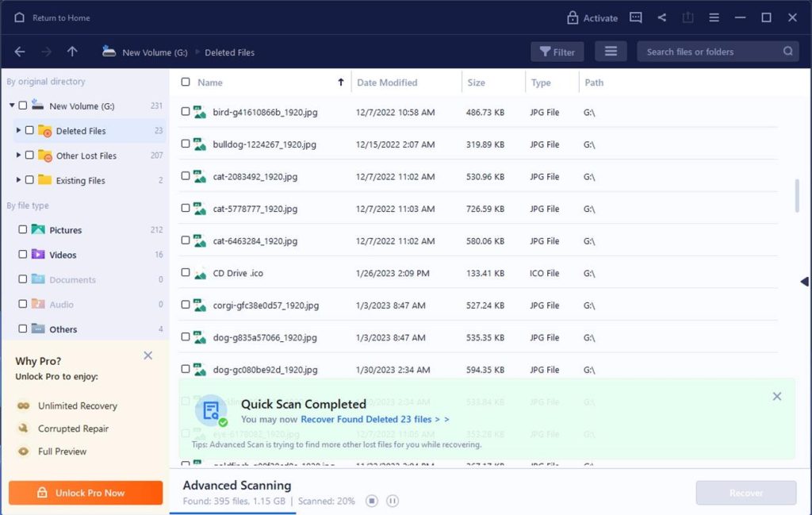Screen dimensions: 812x515
Task: Pause the advanced scanning
Action: tap(392, 501)
